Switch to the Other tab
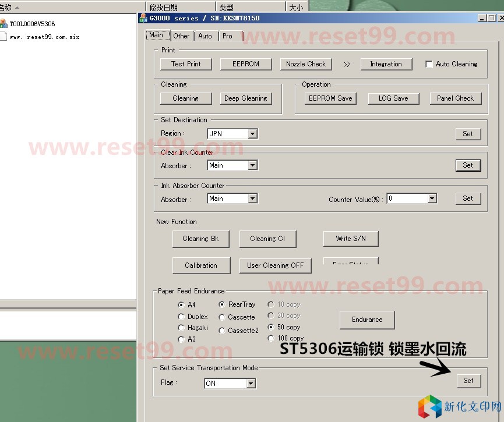This screenshot has height=422, width=504. click(x=181, y=36)
